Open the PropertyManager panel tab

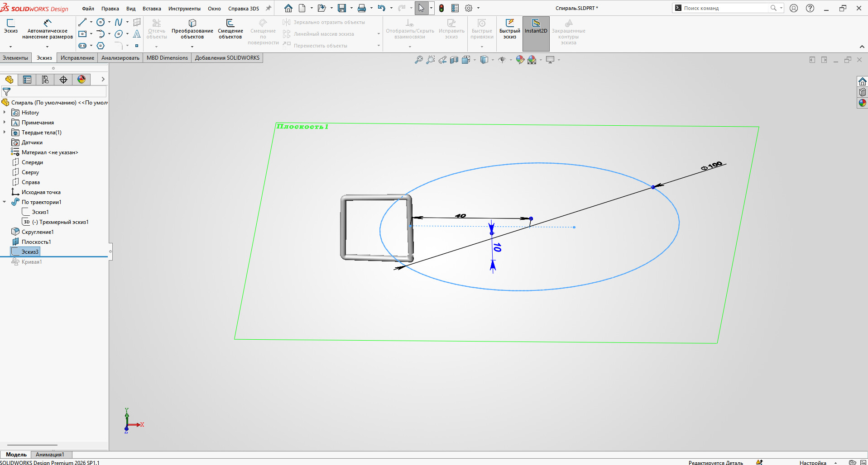(x=27, y=80)
